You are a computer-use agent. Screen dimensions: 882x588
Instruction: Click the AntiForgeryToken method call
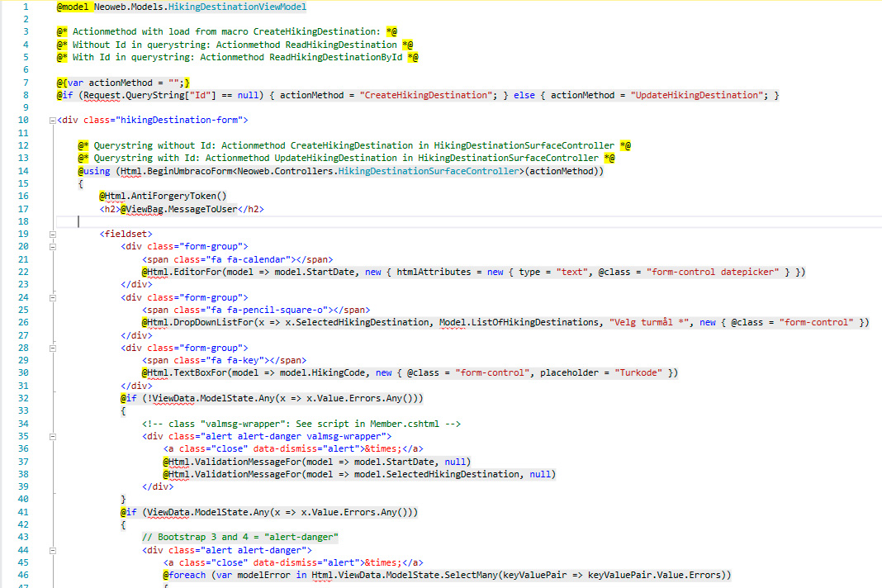183,196
